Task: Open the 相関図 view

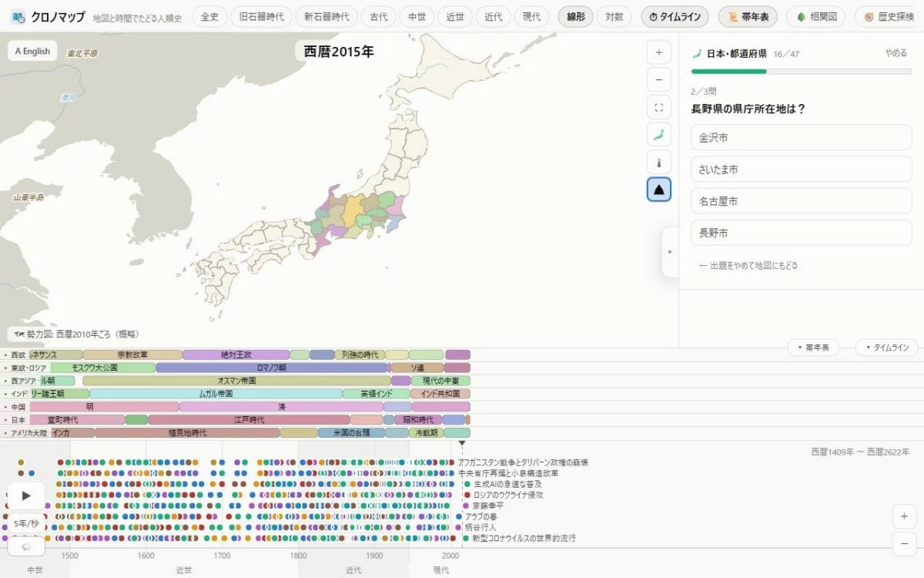Action: tap(815, 17)
